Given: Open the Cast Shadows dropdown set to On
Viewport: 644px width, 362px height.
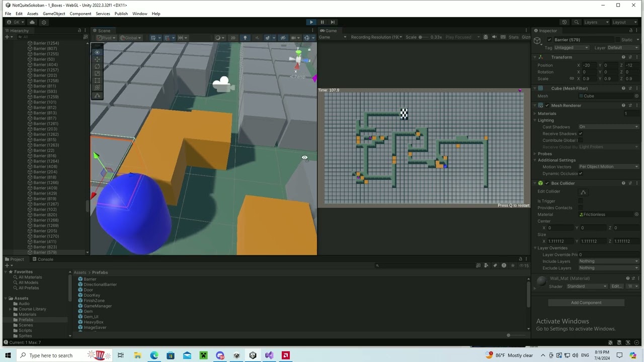Looking at the screenshot, I should click(609, 127).
